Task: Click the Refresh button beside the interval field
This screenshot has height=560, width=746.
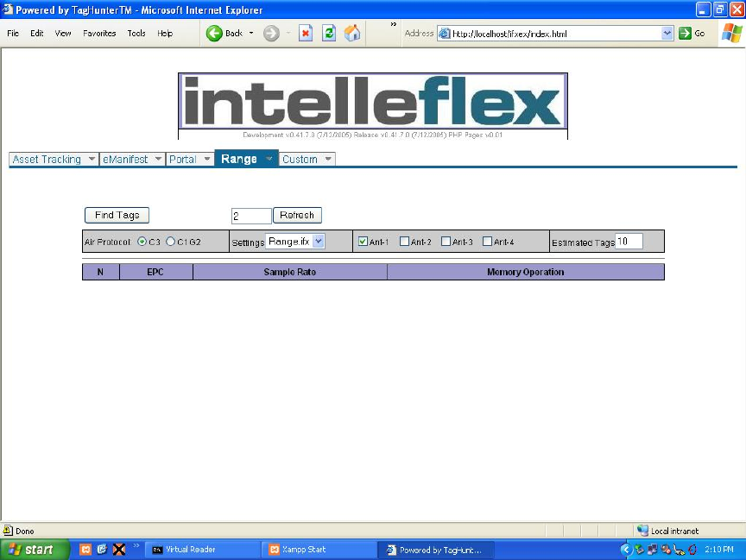Action: (x=297, y=216)
